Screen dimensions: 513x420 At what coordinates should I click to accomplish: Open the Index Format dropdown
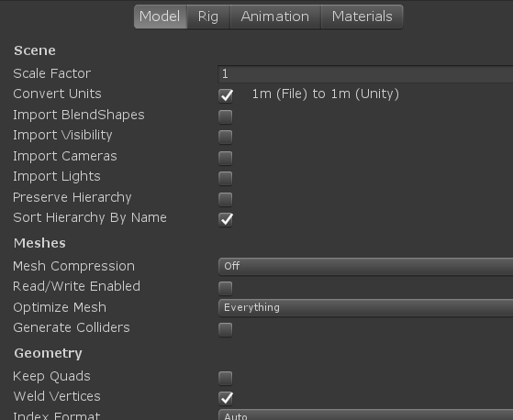tap(365, 414)
